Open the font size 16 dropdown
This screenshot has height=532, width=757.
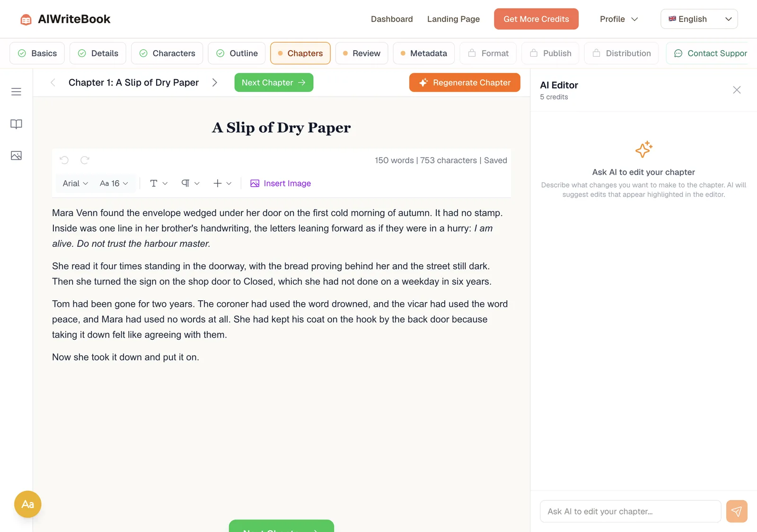pyautogui.click(x=114, y=183)
